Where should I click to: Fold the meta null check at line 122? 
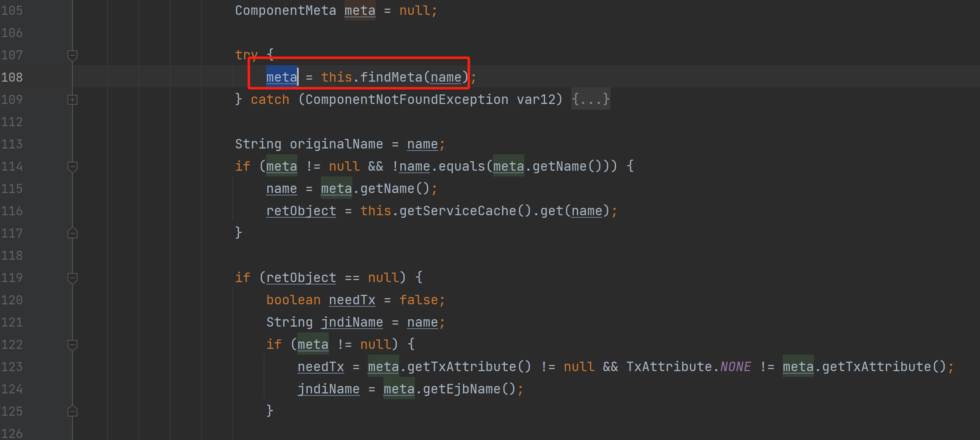73,345
